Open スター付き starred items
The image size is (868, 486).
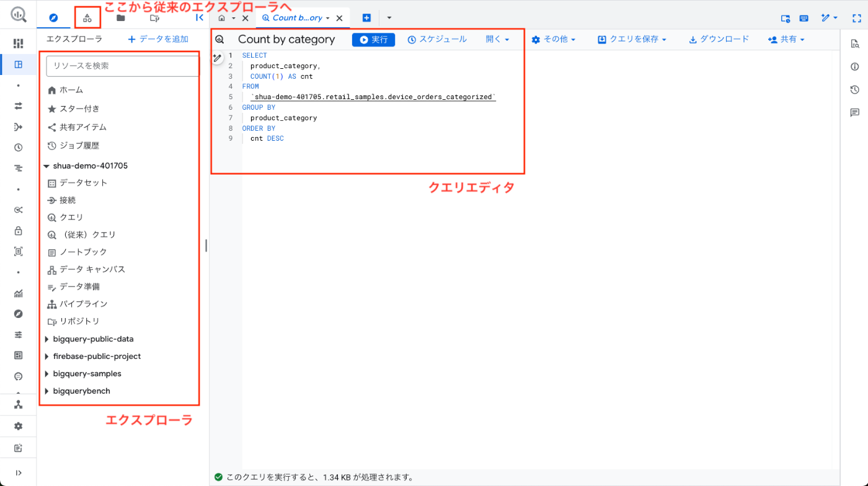(73, 108)
